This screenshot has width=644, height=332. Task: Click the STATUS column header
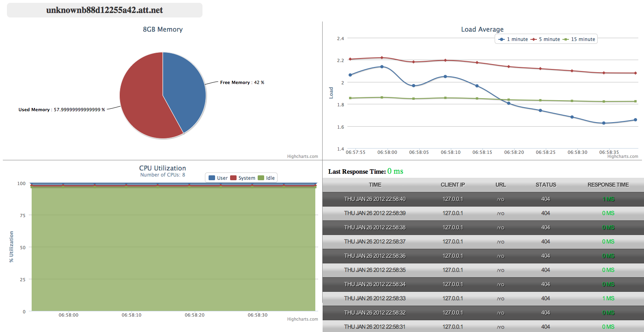pyautogui.click(x=546, y=185)
